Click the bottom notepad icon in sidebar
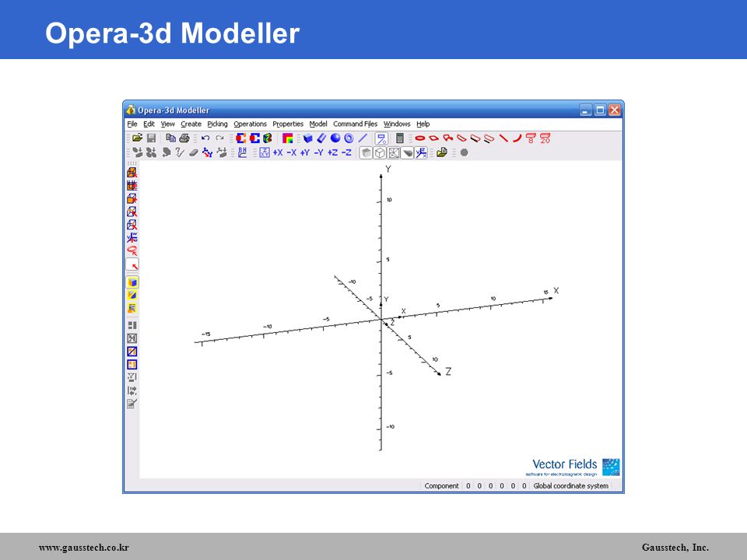747x560 pixels. click(132, 404)
